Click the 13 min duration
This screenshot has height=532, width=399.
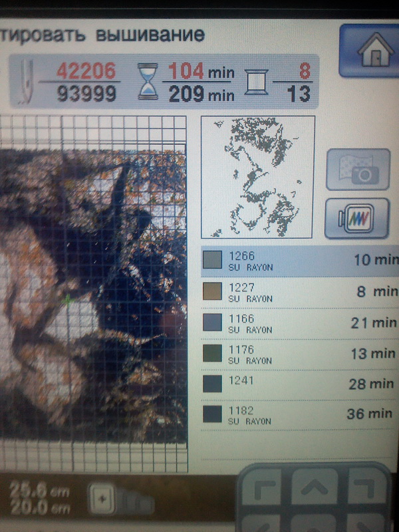[x=373, y=354]
